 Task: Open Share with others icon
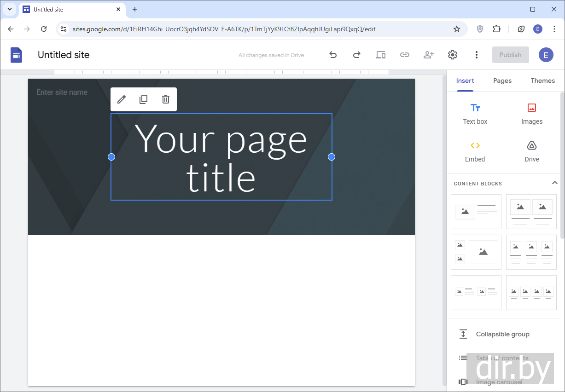[x=428, y=55]
